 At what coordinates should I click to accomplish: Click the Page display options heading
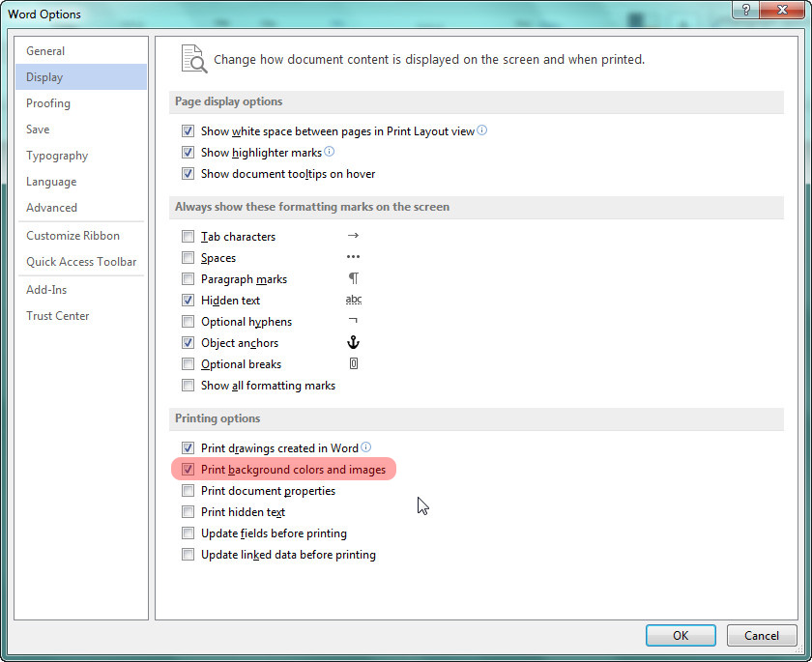point(228,101)
